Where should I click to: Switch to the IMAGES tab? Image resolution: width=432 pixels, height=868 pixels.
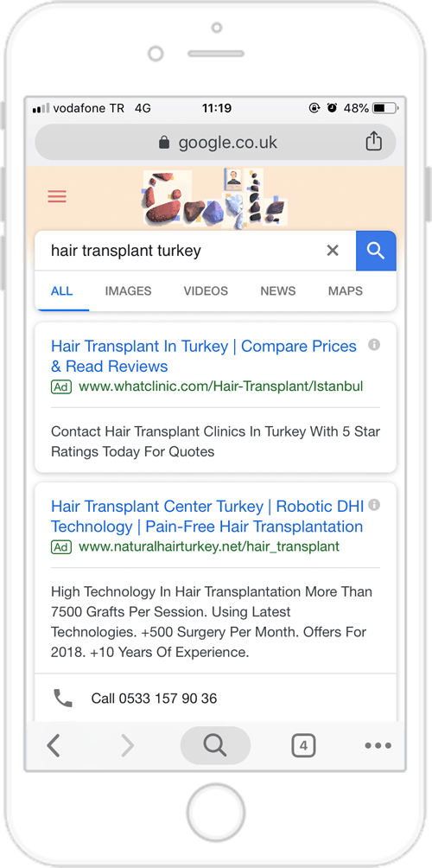pyautogui.click(x=129, y=291)
